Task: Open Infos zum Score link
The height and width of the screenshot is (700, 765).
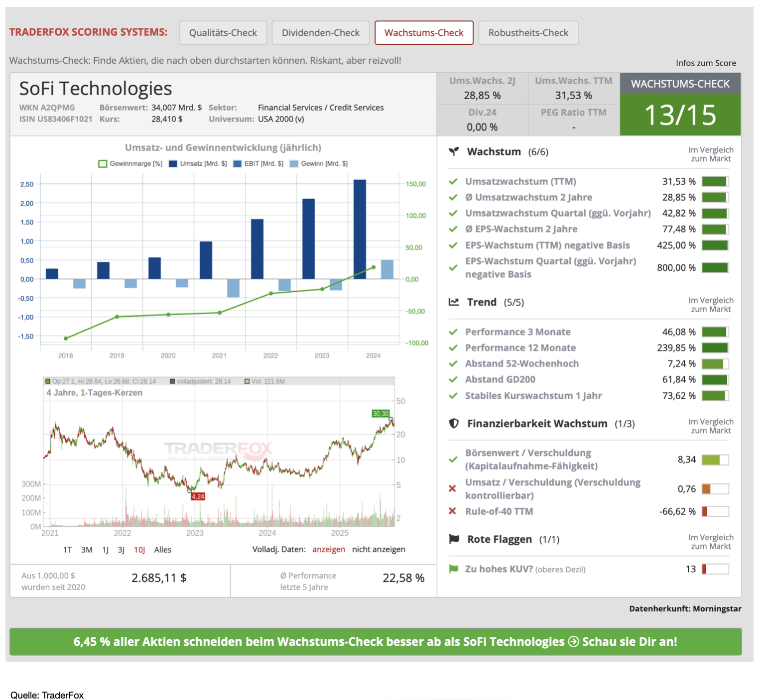Action: coord(705,63)
